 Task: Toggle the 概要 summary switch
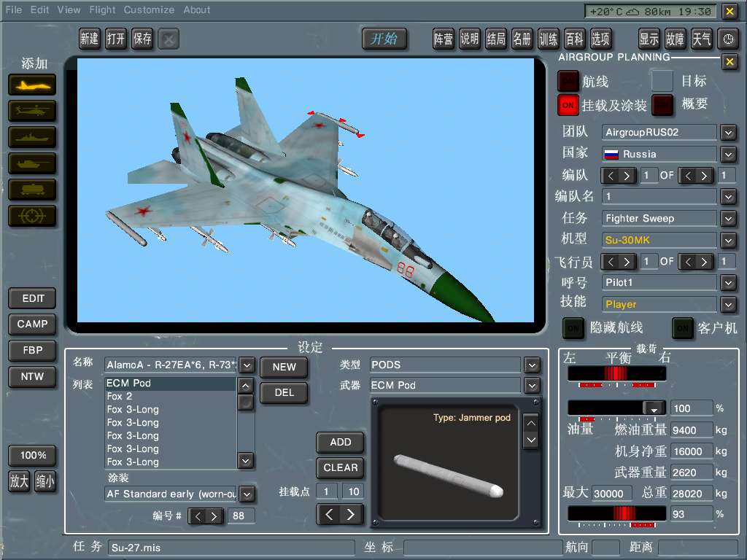[x=662, y=105]
